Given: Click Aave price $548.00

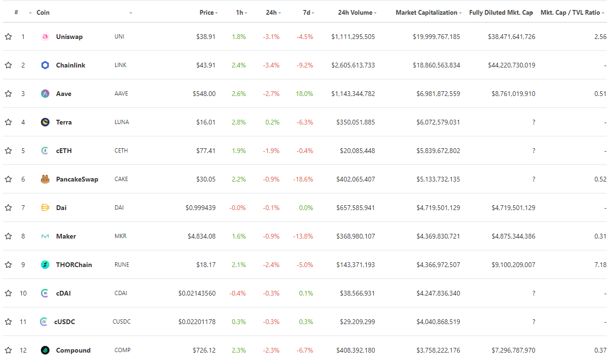Looking at the screenshot, I should [x=204, y=94].
